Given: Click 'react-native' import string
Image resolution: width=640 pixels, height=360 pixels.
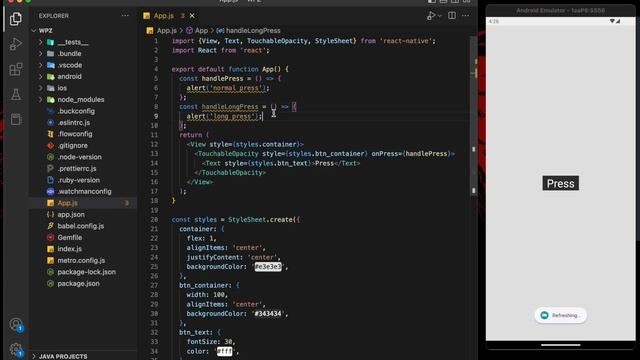Looking at the screenshot, I should 406,41.
